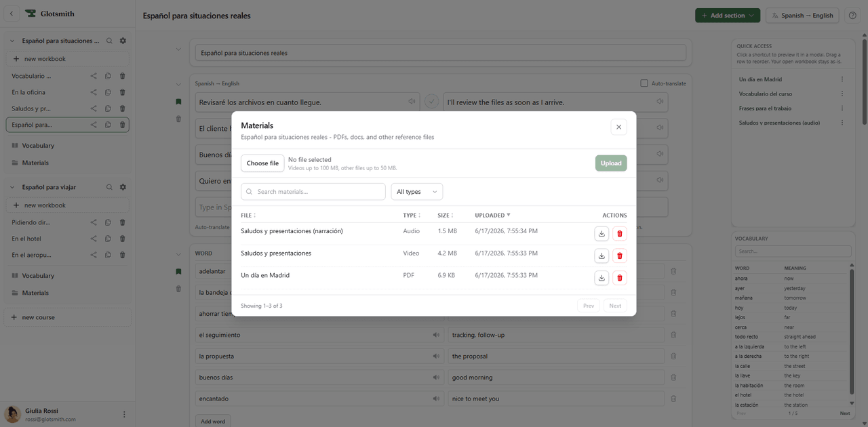Sort materials by Size column
The height and width of the screenshot is (427, 868).
pyautogui.click(x=445, y=216)
